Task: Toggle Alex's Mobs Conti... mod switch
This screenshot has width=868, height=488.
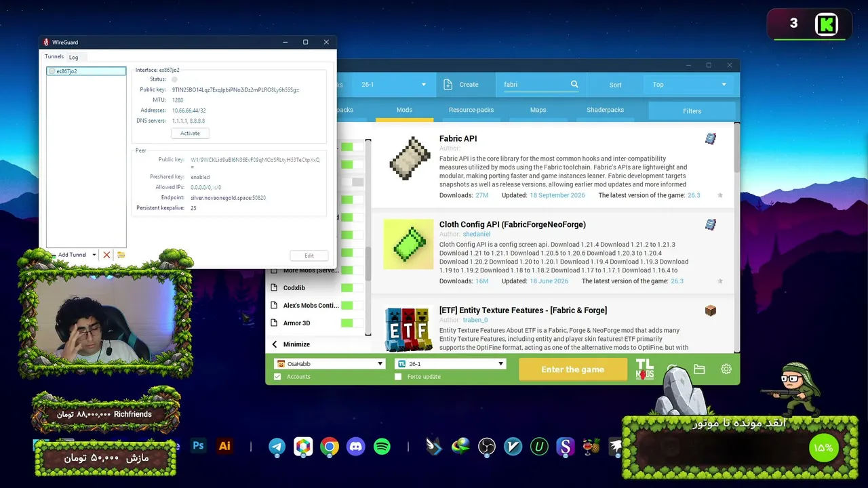Action: [352, 306]
